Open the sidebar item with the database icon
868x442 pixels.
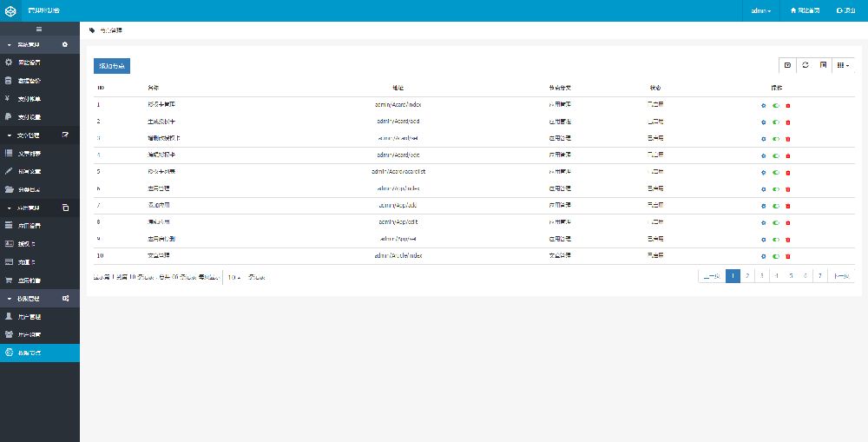point(40,81)
